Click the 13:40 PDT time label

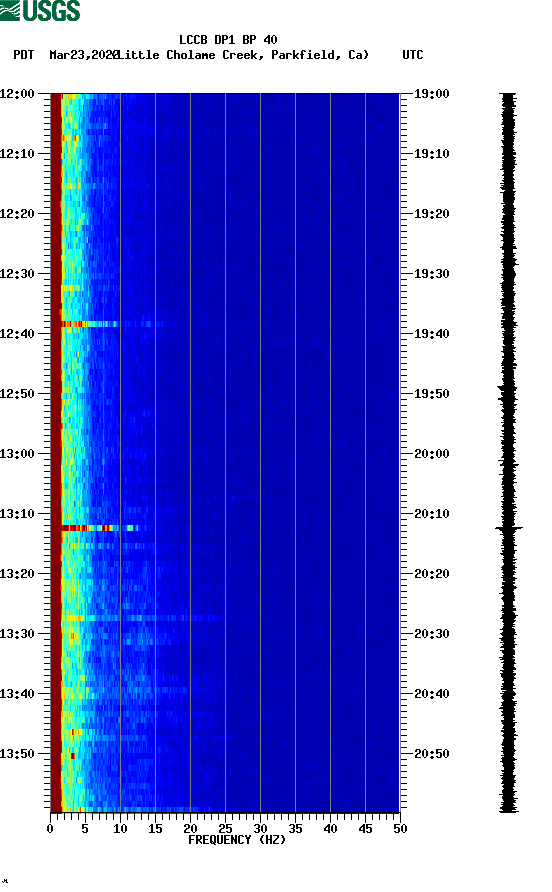[17, 694]
